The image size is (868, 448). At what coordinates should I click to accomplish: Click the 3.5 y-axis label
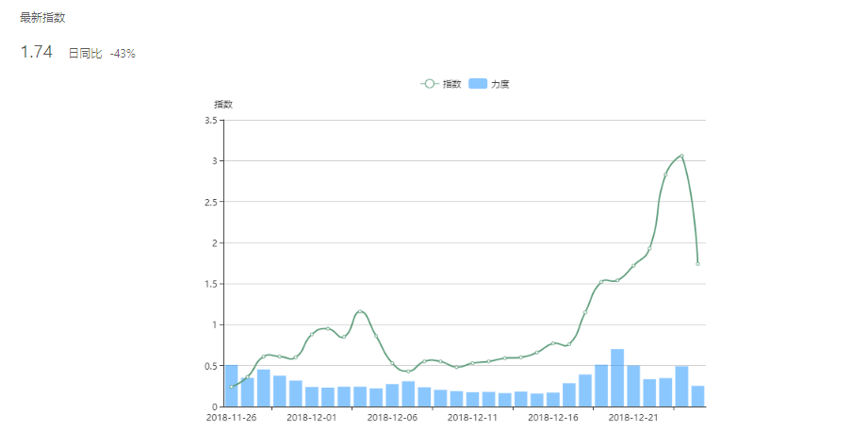[210, 121]
